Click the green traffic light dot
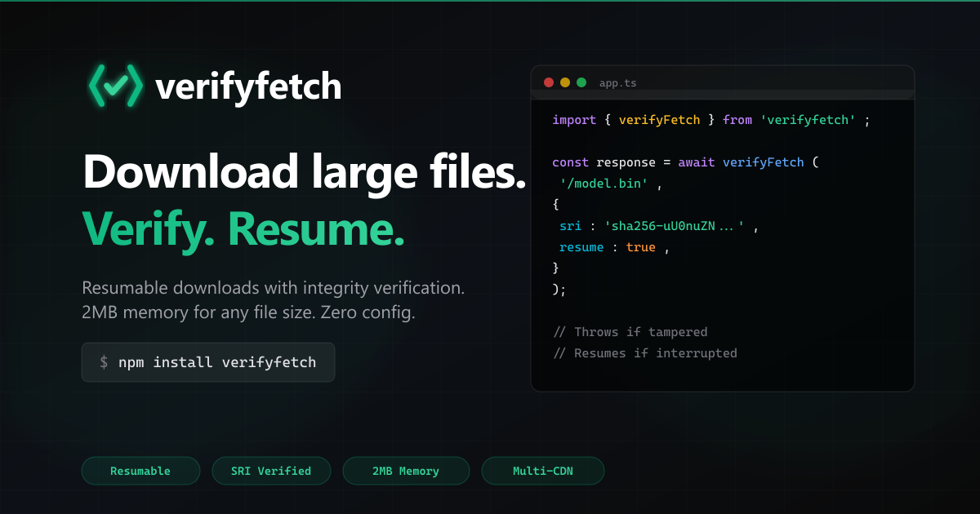The image size is (980, 514). click(x=581, y=82)
